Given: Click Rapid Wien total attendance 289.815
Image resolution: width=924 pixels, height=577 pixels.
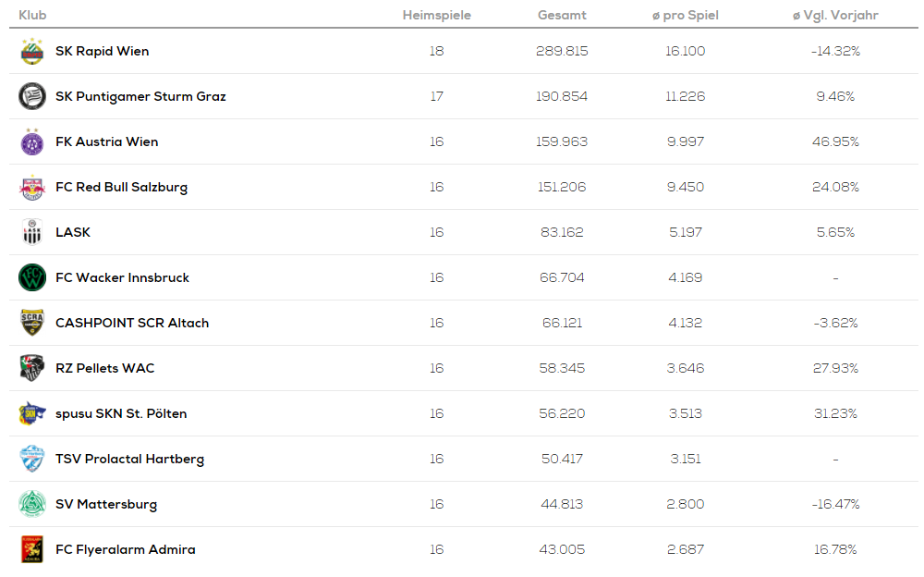Looking at the screenshot, I should point(562,52).
